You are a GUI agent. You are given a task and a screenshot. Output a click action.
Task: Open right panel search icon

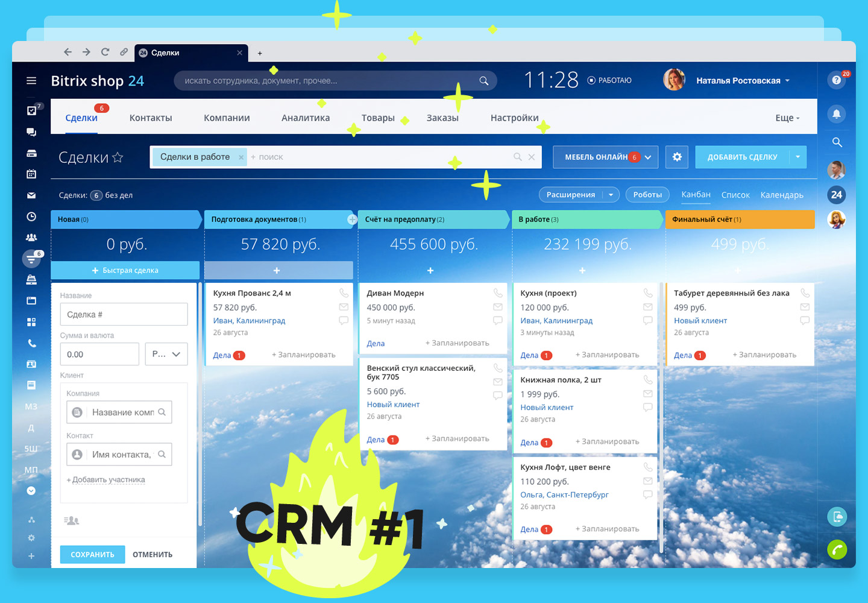point(837,142)
